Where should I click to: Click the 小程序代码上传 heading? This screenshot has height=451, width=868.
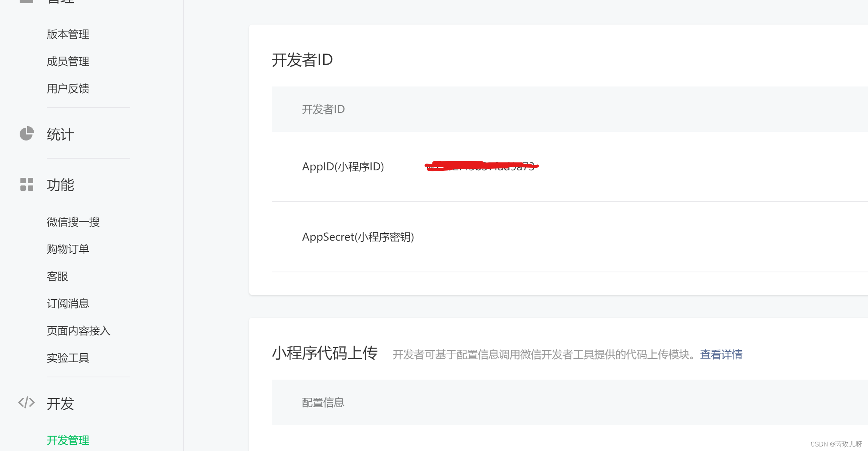click(325, 353)
